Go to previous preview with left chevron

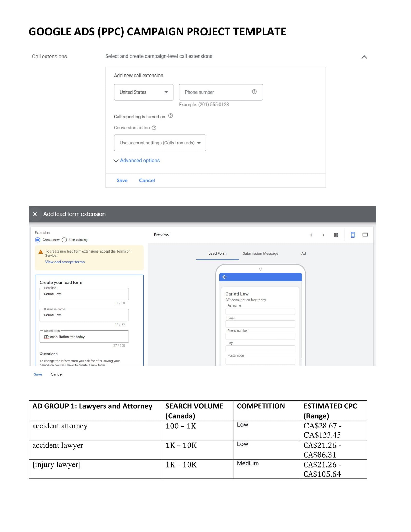coord(311,235)
